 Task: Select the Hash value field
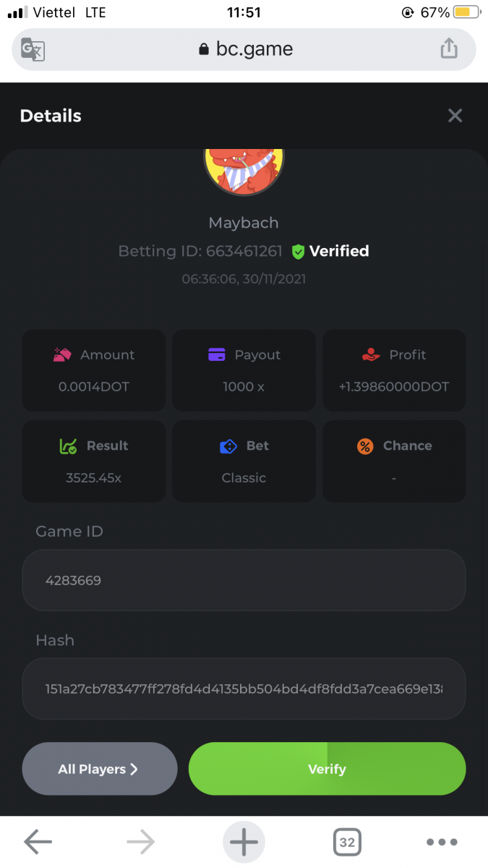point(244,689)
